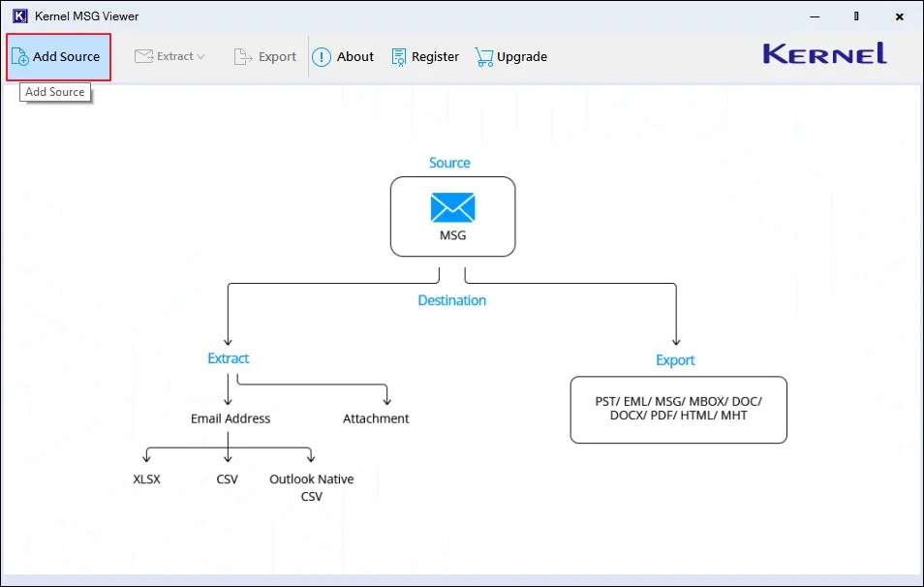Image resolution: width=924 pixels, height=587 pixels.
Task: Click the Add Source toolbar button
Action: [58, 57]
